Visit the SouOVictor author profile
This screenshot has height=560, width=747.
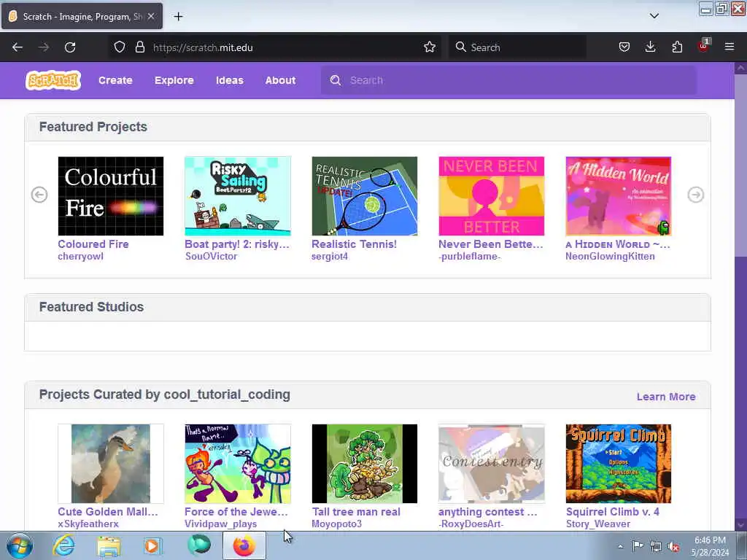point(211,257)
